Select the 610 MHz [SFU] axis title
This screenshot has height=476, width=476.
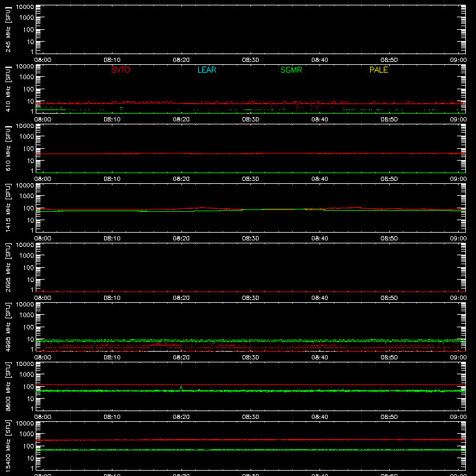(x=8, y=148)
